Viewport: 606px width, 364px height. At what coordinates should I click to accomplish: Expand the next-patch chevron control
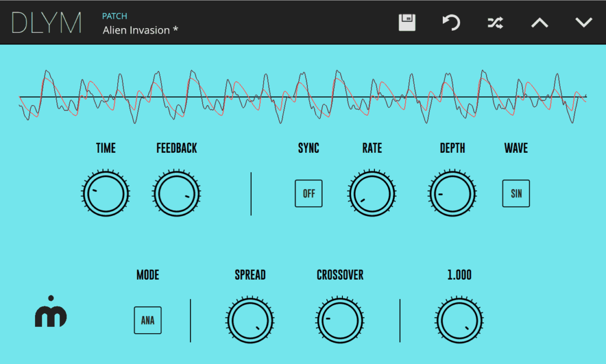[x=583, y=22]
